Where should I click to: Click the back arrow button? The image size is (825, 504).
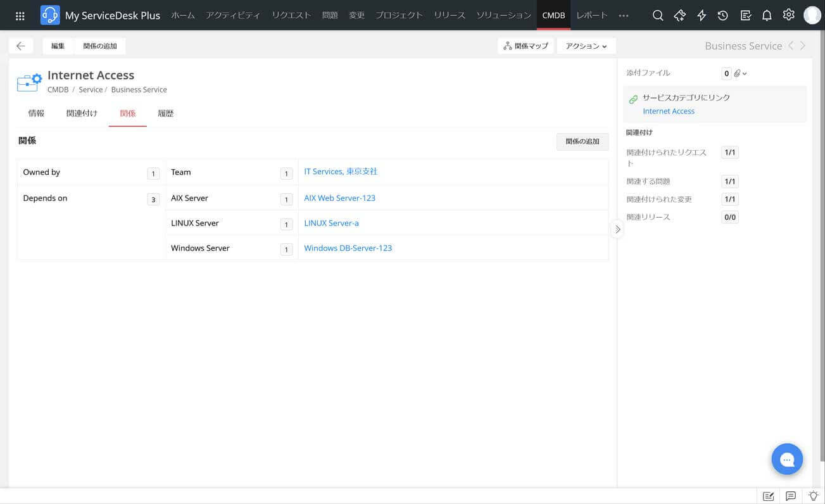(x=21, y=46)
